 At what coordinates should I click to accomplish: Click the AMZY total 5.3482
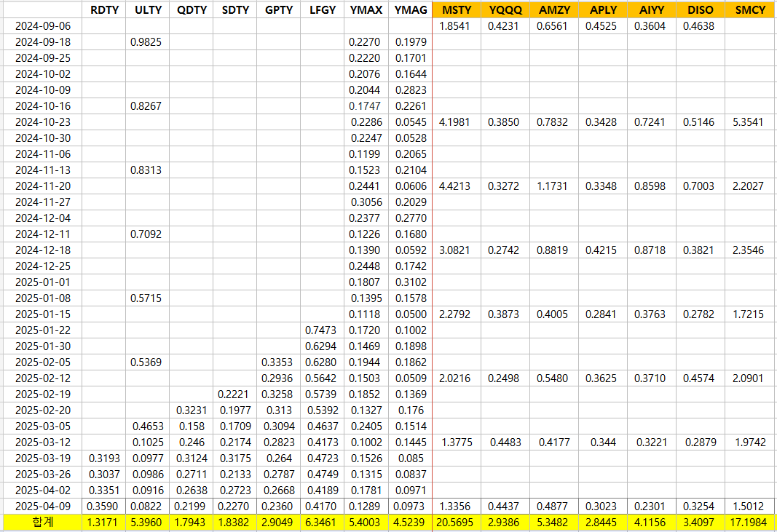tap(553, 522)
